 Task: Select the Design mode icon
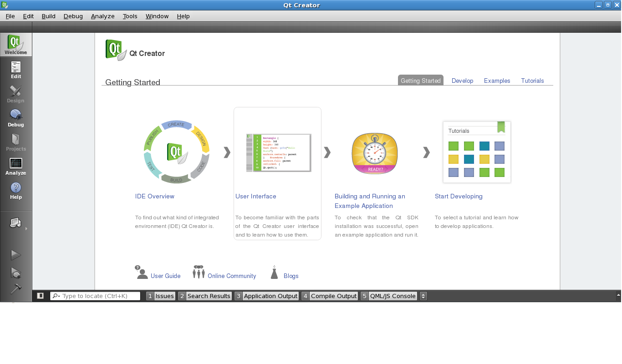click(16, 94)
